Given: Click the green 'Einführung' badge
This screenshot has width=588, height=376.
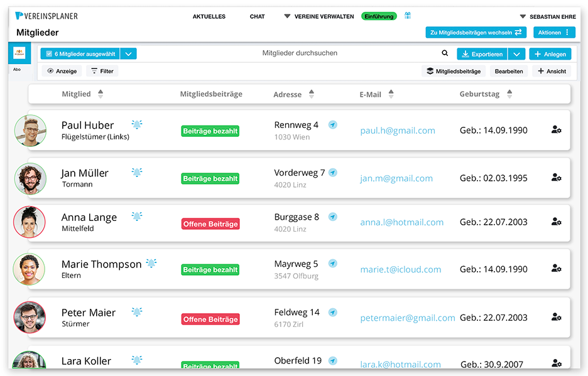Looking at the screenshot, I should (x=378, y=16).
